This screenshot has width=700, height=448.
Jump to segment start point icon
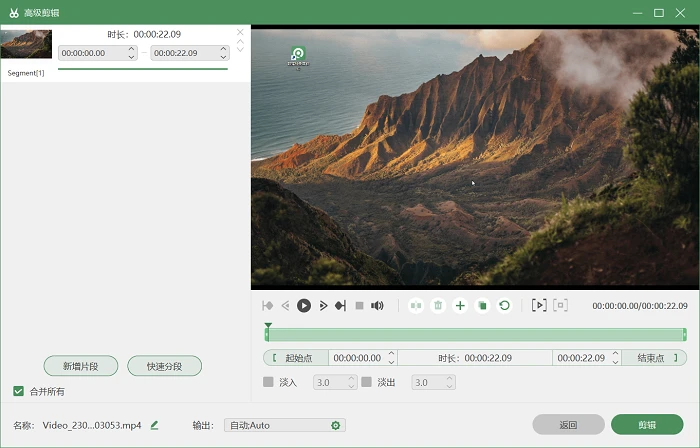[x=268, y=306]
